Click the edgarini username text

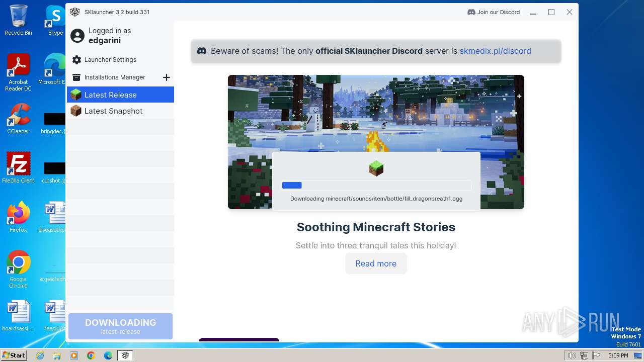[105, 40]
